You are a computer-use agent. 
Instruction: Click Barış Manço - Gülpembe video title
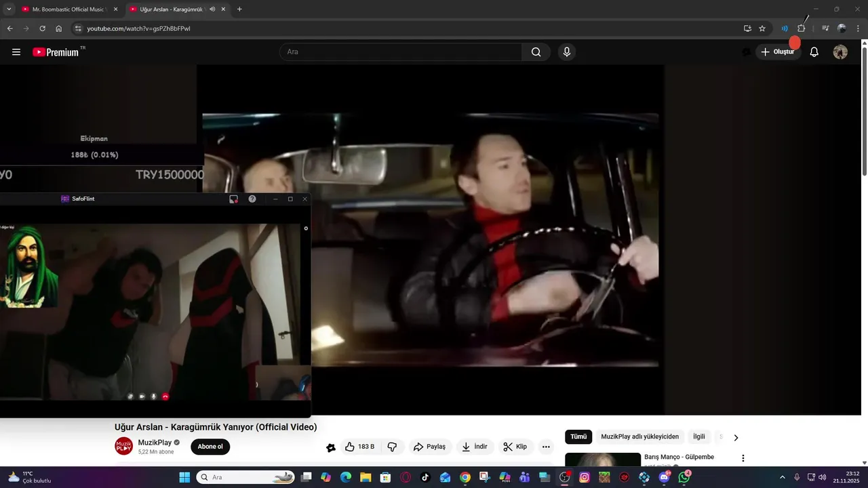click(x=679, y=457)
